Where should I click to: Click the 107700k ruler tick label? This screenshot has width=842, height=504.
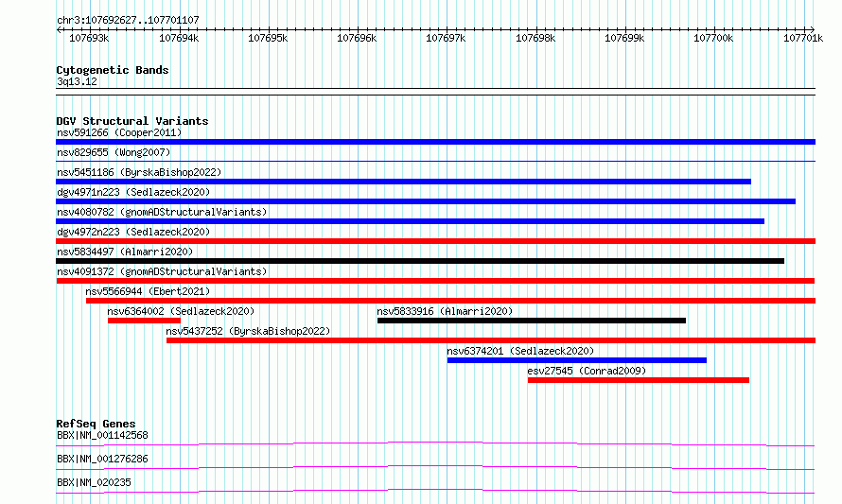713,38
